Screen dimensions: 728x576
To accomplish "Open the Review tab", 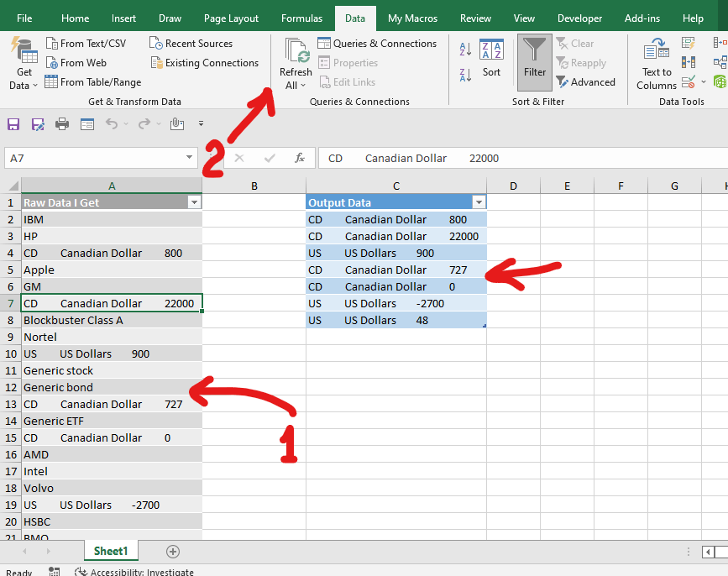I will coord(475,18).
